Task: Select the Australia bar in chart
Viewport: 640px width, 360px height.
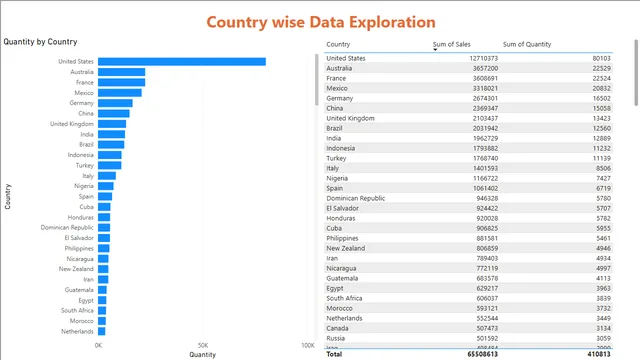Action: coord(121,72)
